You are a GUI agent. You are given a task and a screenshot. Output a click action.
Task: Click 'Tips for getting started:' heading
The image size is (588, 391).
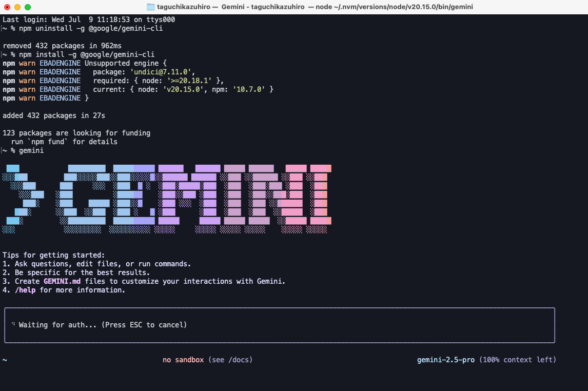point(54,256)
